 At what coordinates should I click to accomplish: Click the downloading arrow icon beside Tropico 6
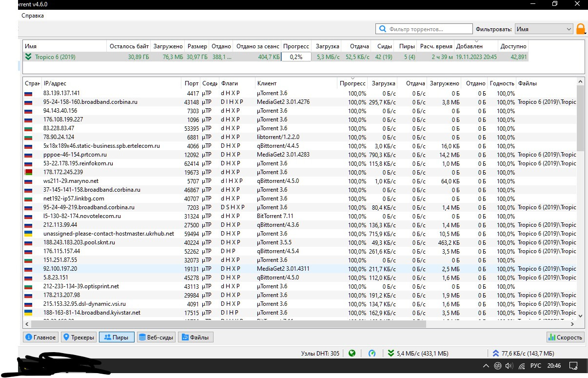28,57
